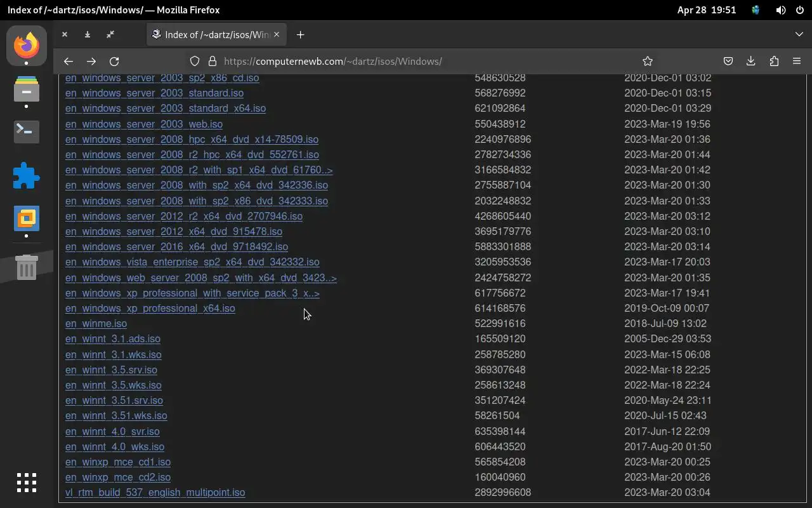812x508 pixels.
Task: Click date 2018-Jul-09 13:02
Action: (x=665, y=323)
